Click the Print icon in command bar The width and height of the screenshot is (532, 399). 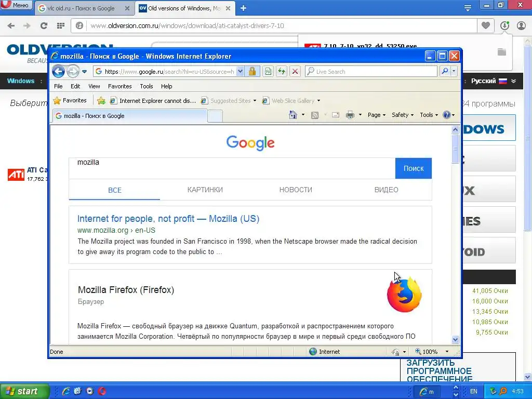[x=350, y=115]
